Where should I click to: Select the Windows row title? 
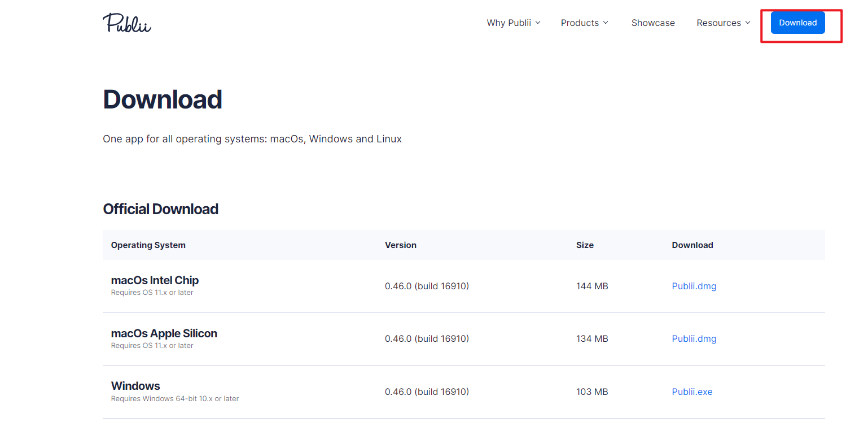tap(135, 386)
